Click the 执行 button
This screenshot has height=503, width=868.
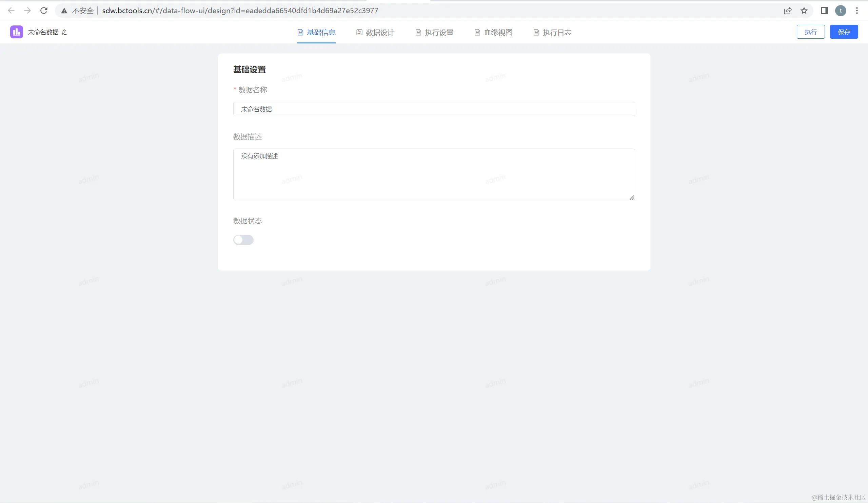810,32
